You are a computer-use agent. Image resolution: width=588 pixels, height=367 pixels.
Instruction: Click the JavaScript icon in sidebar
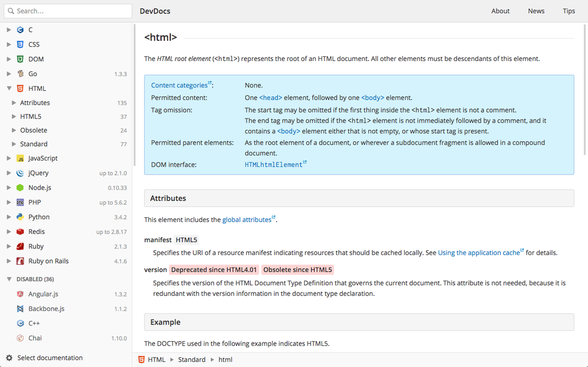tap(20, 159)
